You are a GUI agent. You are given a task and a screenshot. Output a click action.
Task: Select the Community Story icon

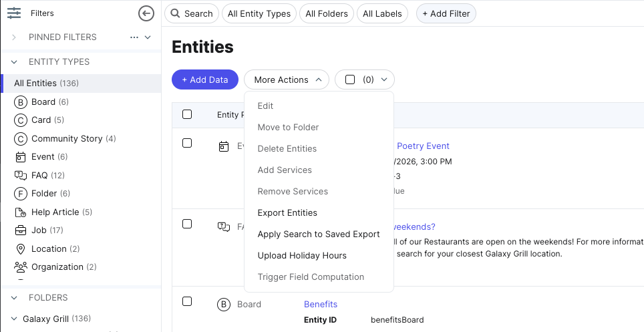21,139
